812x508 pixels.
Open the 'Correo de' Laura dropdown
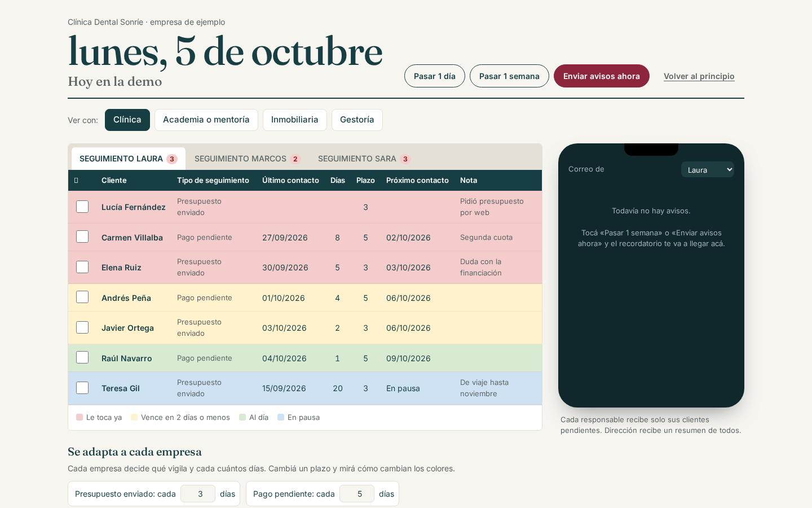point(707,169)
